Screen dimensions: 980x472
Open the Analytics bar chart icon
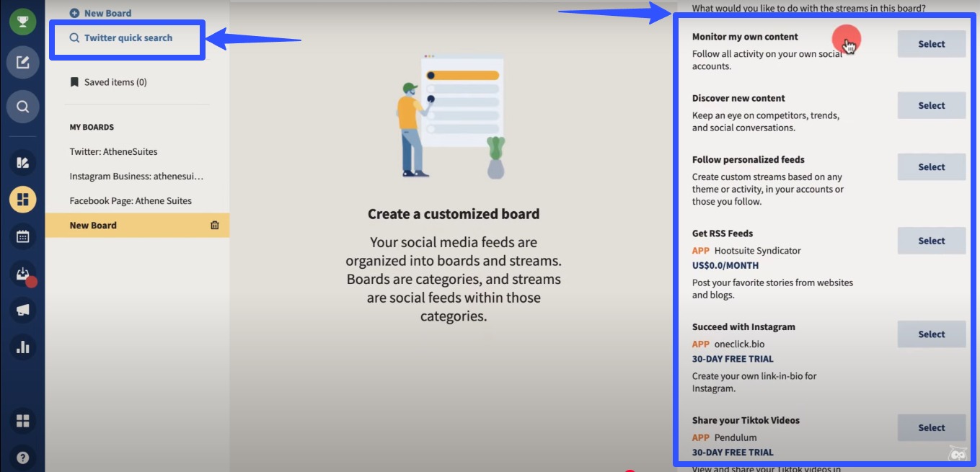22,347
